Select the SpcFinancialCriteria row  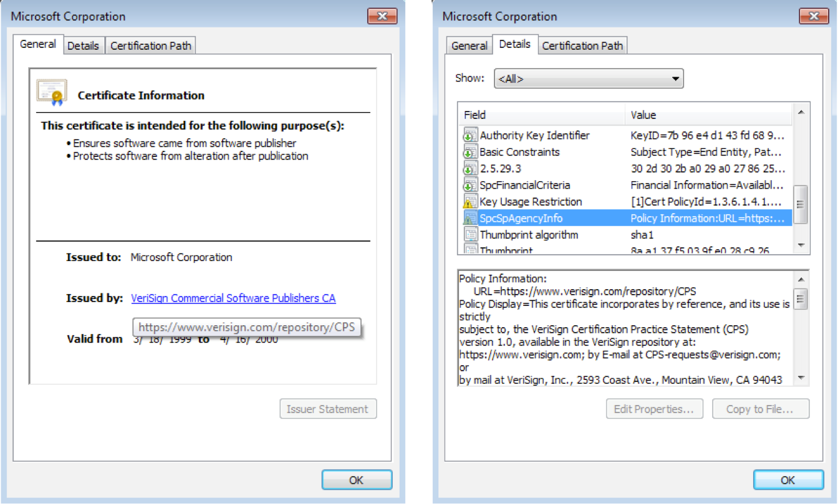pyautogui.click(x=626, y=185)
